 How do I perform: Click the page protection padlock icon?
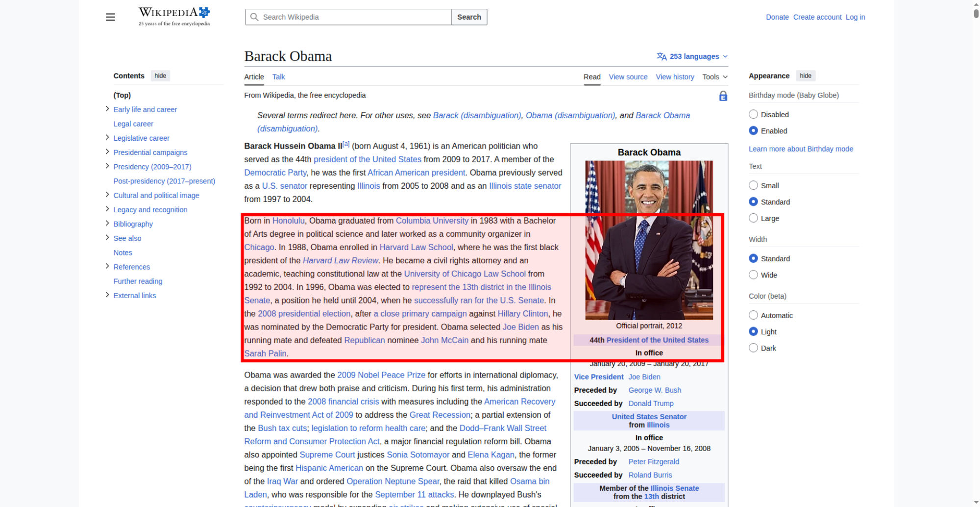point(723,96)
